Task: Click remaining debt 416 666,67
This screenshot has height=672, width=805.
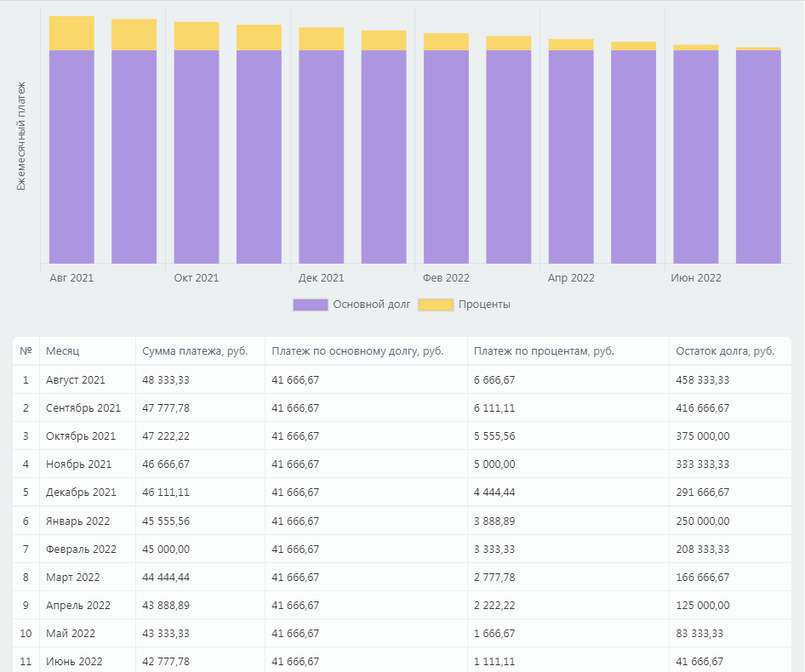Action: point(702,408)
